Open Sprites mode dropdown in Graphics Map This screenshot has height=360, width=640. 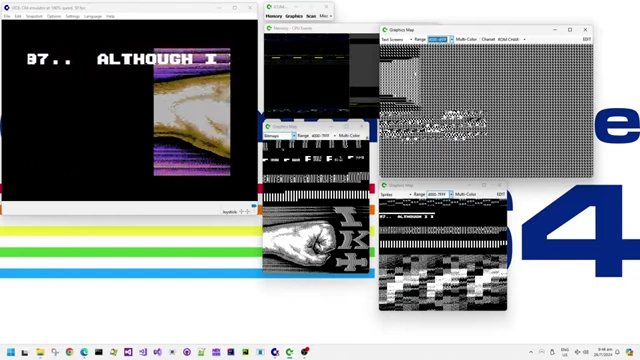pos(396,195)
